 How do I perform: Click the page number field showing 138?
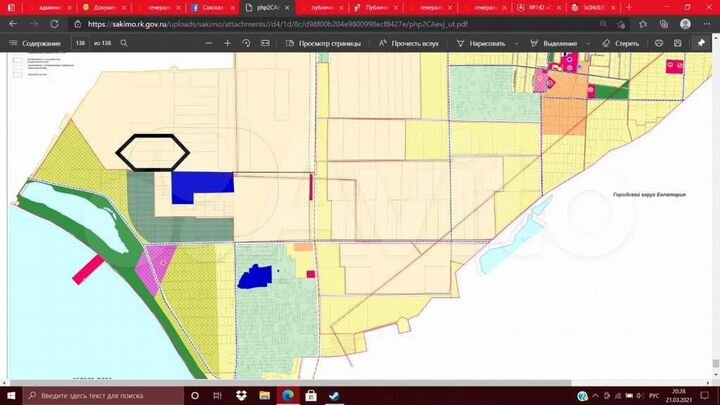pos(80,43)
